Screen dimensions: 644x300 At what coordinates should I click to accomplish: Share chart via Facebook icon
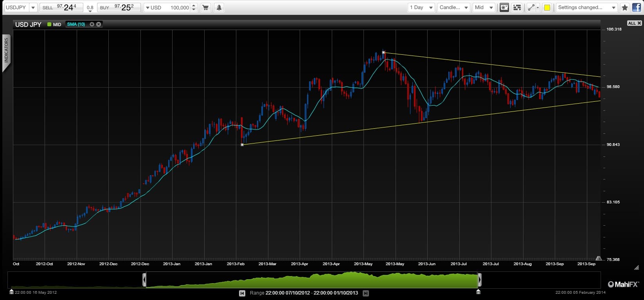pos(636,7)
